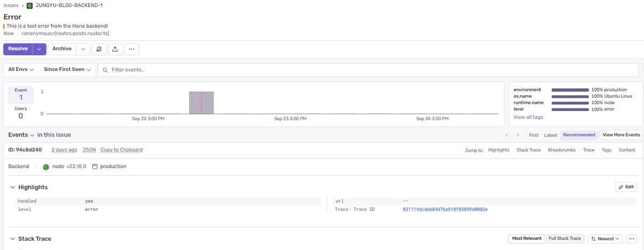The height and width of the screenshot is (250, 644).
Task: Open the Stack Trace three-dots options menu
Action: point(631,239)
